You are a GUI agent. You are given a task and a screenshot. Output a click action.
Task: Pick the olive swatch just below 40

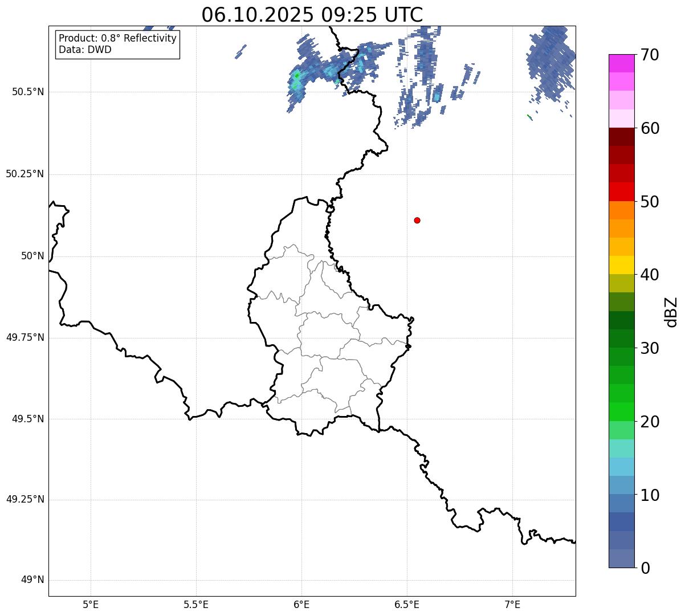622,284
